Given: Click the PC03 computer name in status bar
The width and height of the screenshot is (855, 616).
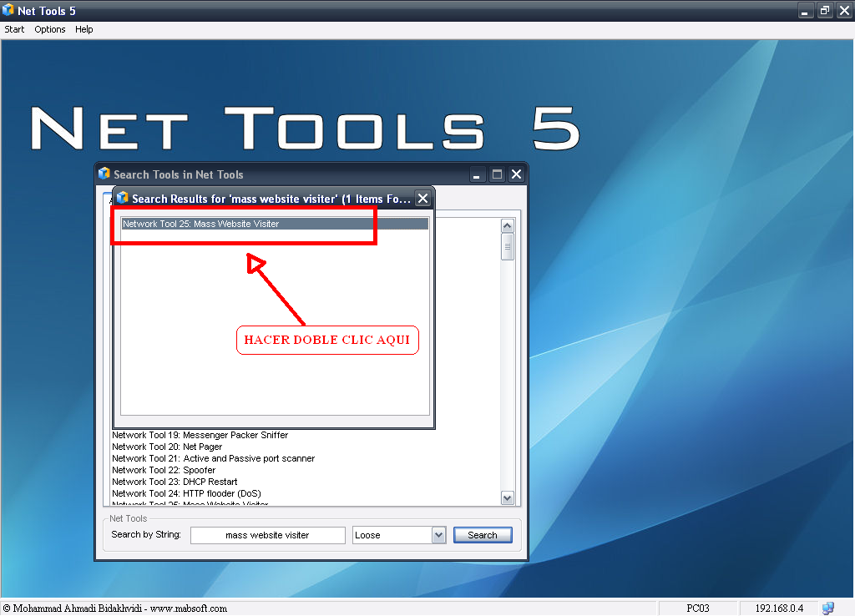Looking at the screenshot, I should 698,608.
